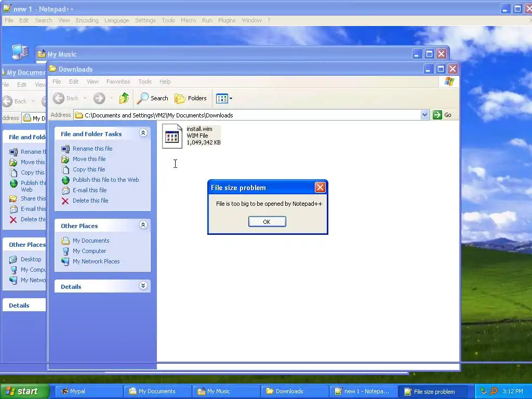This screenshot has width=532, height=399.
Task: Open Notepad++ Plugins menu
Action: pyautogui.click(x=227, y=20)
